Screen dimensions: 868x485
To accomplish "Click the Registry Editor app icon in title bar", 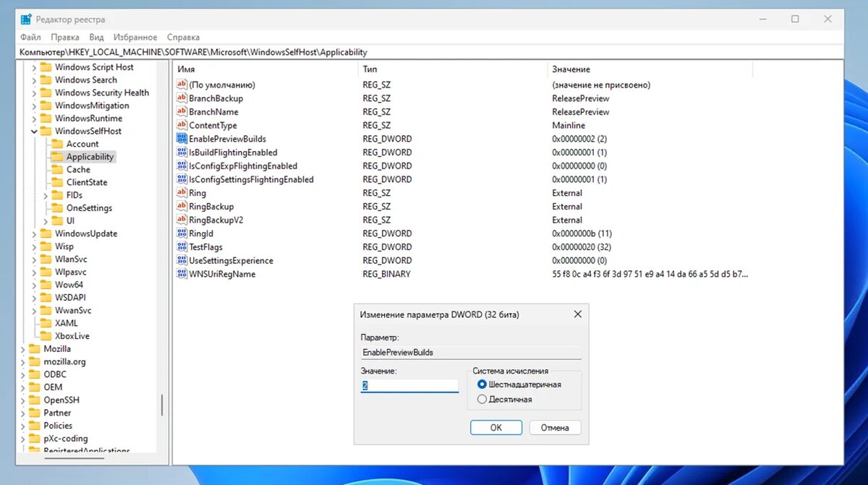I will coord(26,19).
